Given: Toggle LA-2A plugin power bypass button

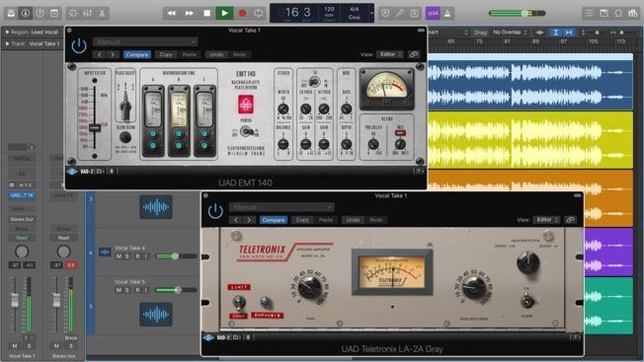Looking at the screenshot, I should click(x=215, y=211).
